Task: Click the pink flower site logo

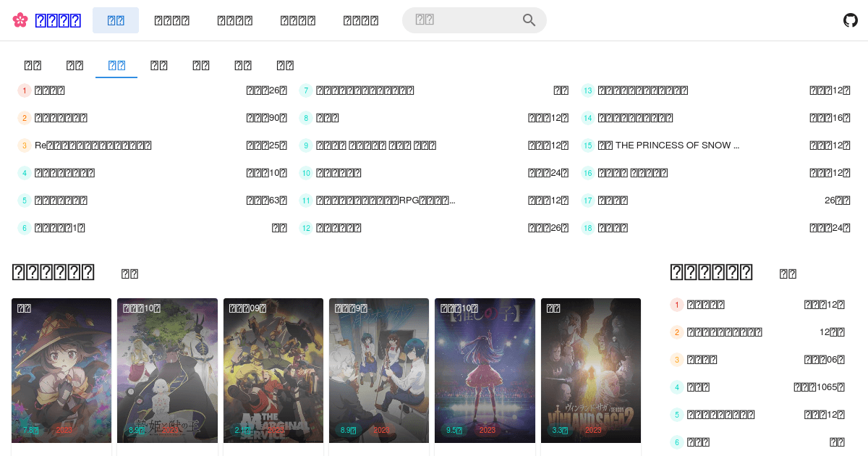Action: click(x=20, y=20)
